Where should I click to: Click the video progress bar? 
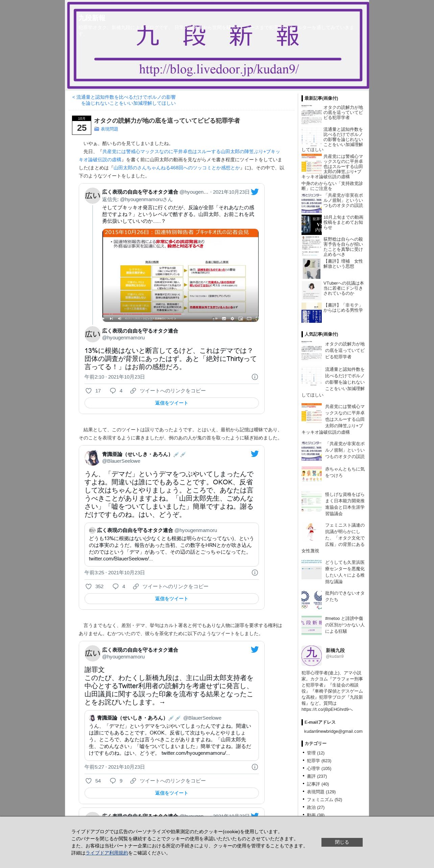(180, 314)
